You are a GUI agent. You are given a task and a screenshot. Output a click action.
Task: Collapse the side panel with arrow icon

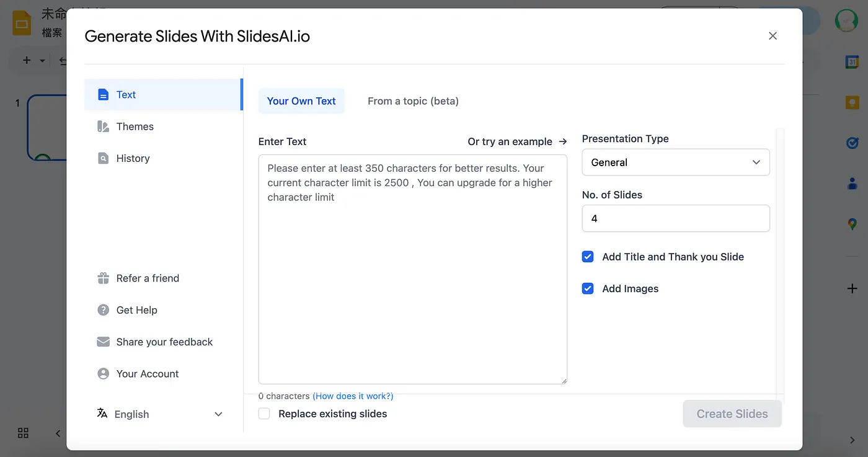852,440
